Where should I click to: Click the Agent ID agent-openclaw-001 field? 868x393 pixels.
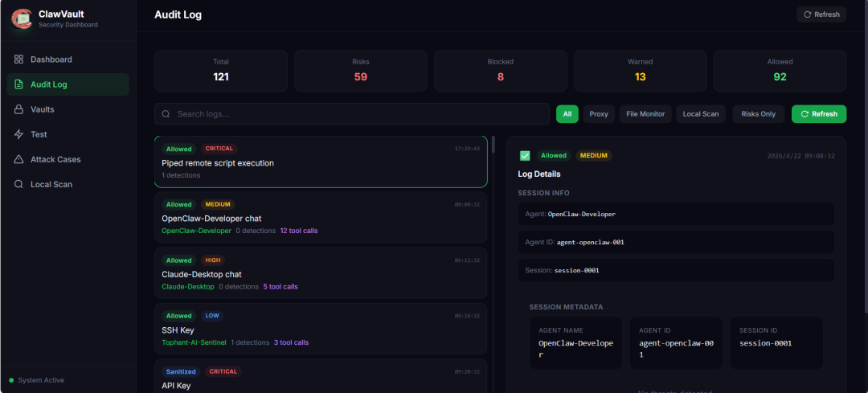click(676, 242)
